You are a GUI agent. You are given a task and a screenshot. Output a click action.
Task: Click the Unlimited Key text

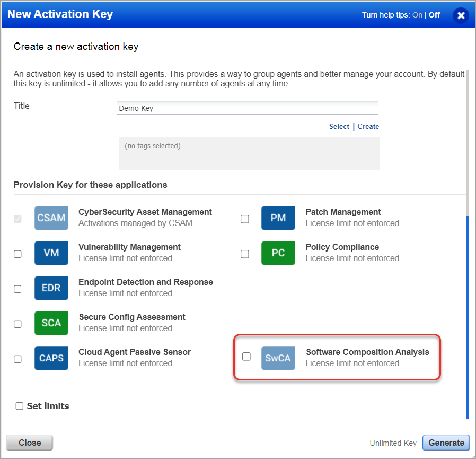point(393,443)
